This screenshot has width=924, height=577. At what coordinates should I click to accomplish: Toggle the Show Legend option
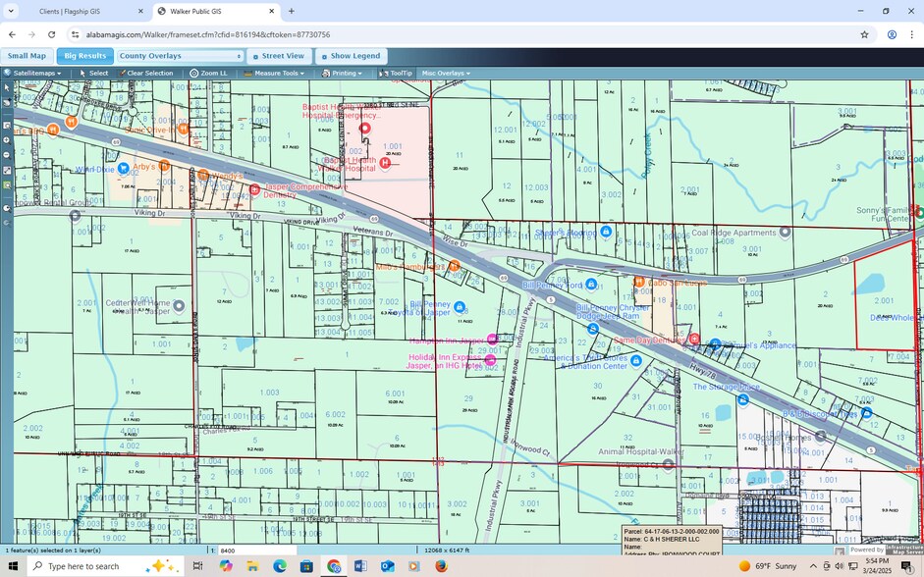tap(352, 56)
